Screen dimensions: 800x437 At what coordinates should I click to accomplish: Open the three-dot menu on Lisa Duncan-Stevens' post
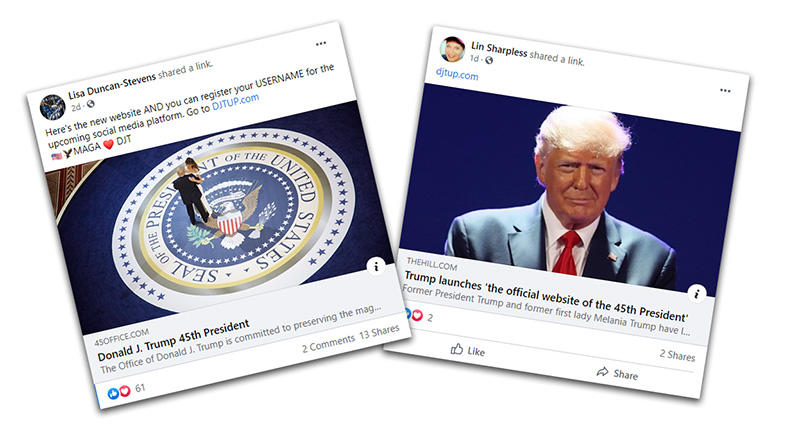pos(320,44)
